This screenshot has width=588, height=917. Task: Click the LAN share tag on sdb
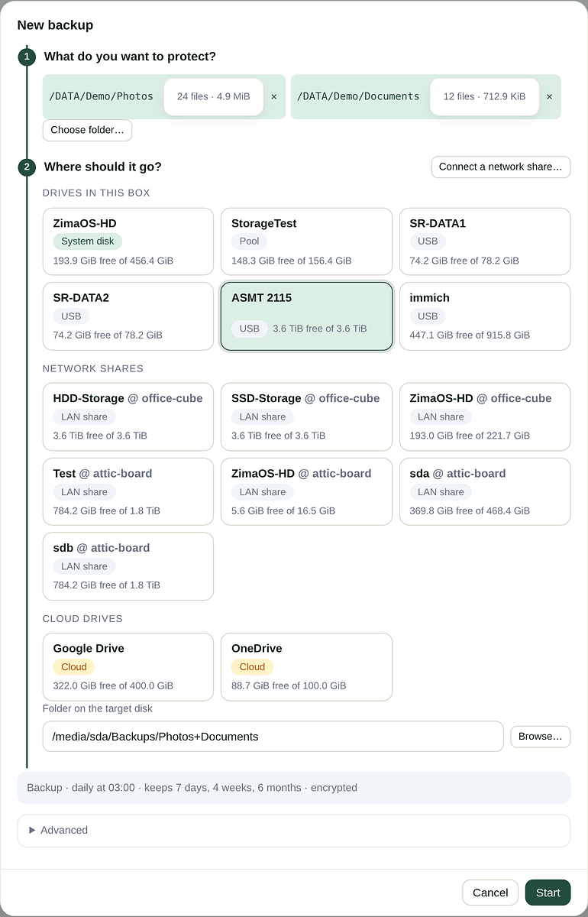click(85, 566)
